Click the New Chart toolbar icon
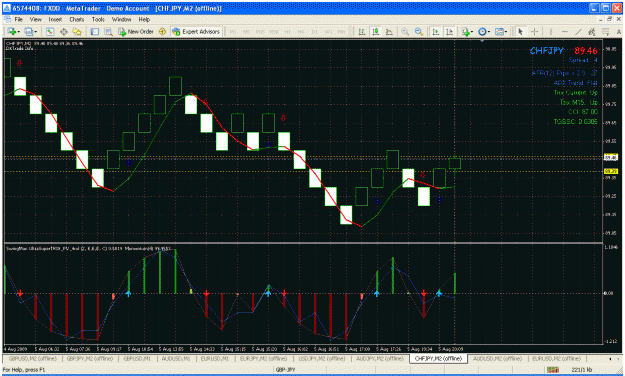 (11, 31)
